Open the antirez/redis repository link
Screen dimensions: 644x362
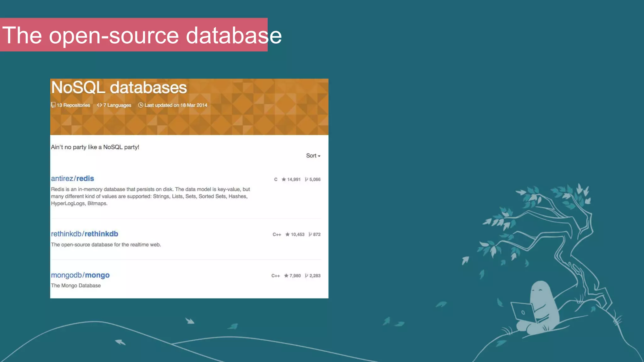pos(73,178)
